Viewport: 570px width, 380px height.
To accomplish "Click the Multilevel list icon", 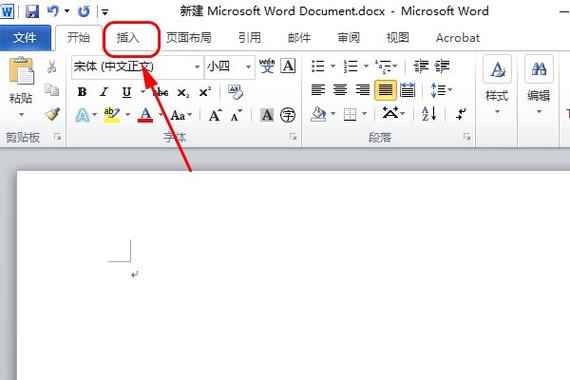I will 383,66.
